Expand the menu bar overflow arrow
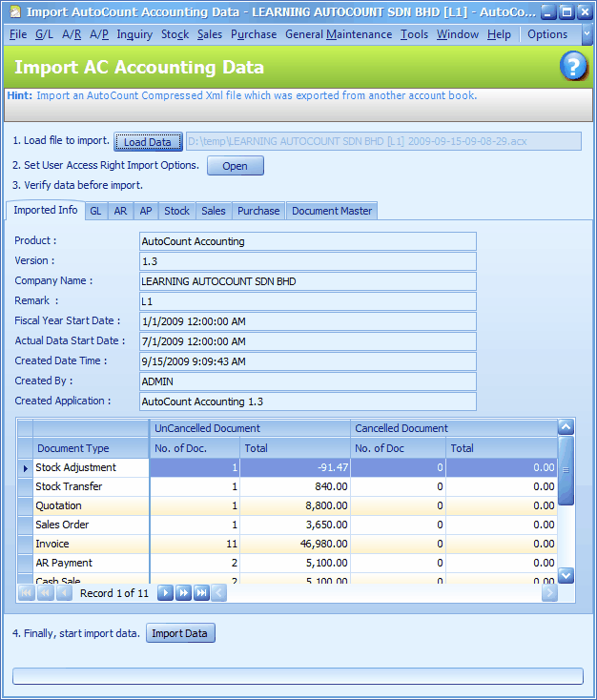597x700 pixels. [x=587, y=34]
